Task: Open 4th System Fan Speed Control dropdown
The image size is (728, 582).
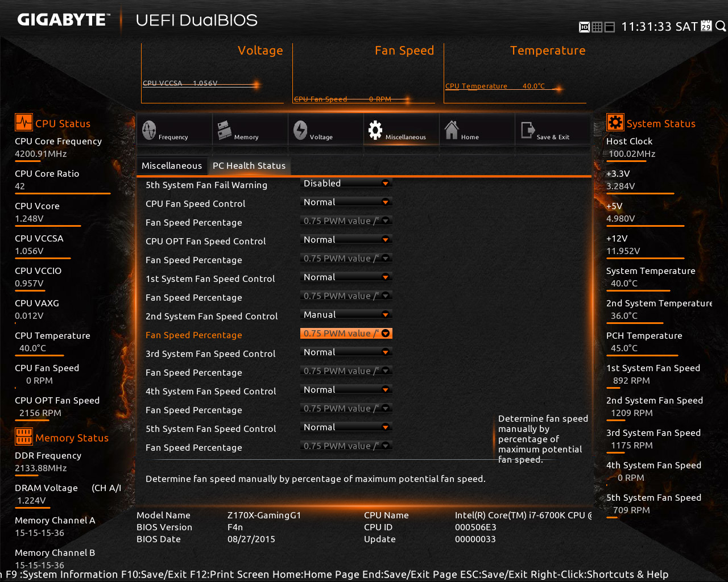Action: pos(346,390)
